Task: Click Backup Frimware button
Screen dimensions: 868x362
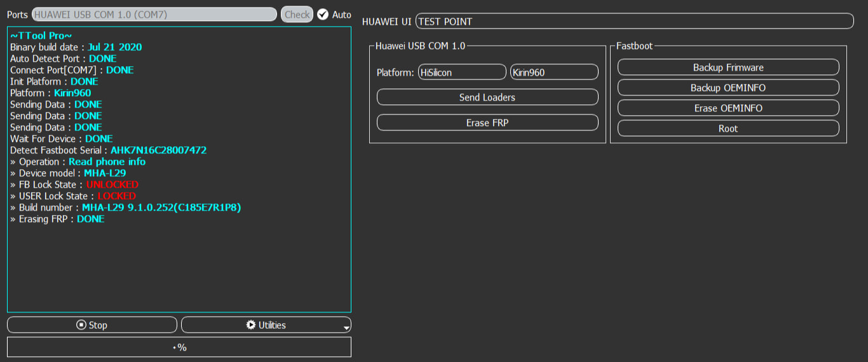Action: click(x=728, y=67)
